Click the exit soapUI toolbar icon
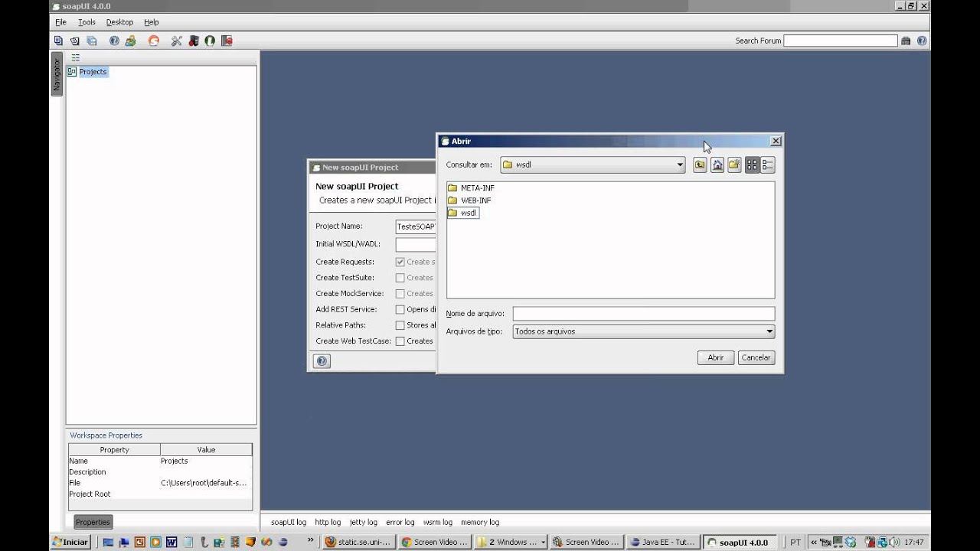 tap(227, 41)
